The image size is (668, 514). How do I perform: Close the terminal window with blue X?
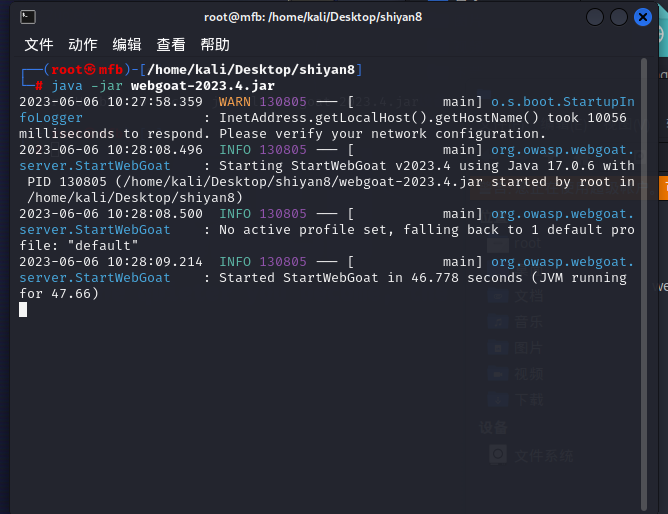pyautogui.click(x=642, y=17)
